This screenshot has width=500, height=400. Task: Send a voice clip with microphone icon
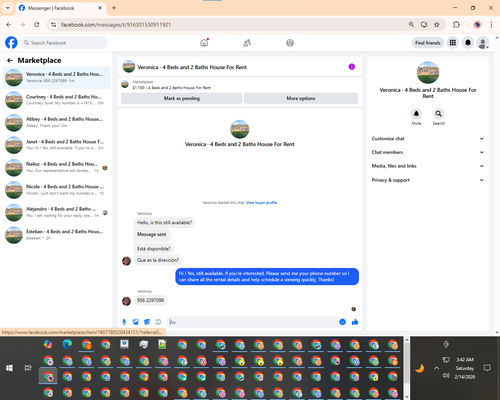[x=124, y=322]
